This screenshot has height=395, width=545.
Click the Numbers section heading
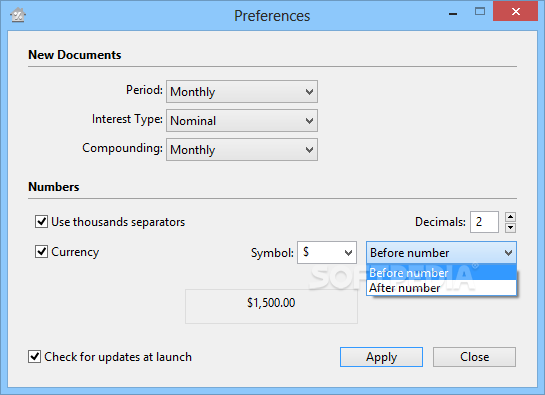pyautogui.click(x=54, y=187)
